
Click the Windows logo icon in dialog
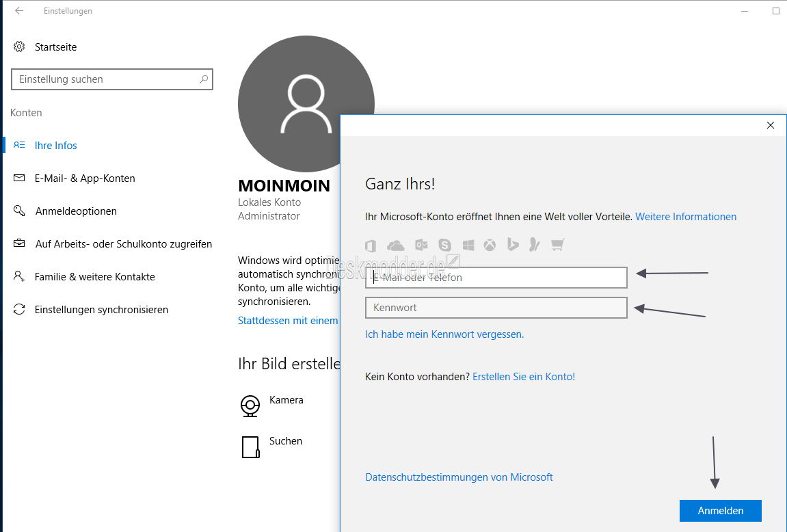pyautogui.click(x=468, y=245)
